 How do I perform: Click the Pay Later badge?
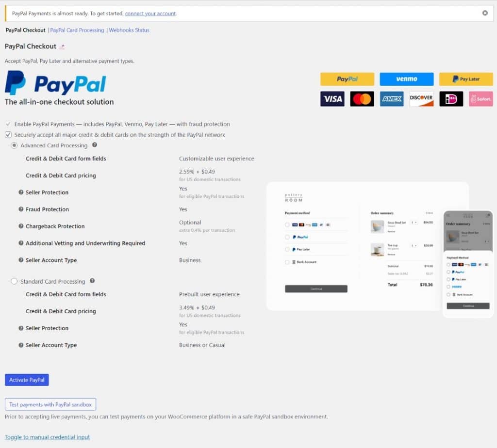click(466, 79)
